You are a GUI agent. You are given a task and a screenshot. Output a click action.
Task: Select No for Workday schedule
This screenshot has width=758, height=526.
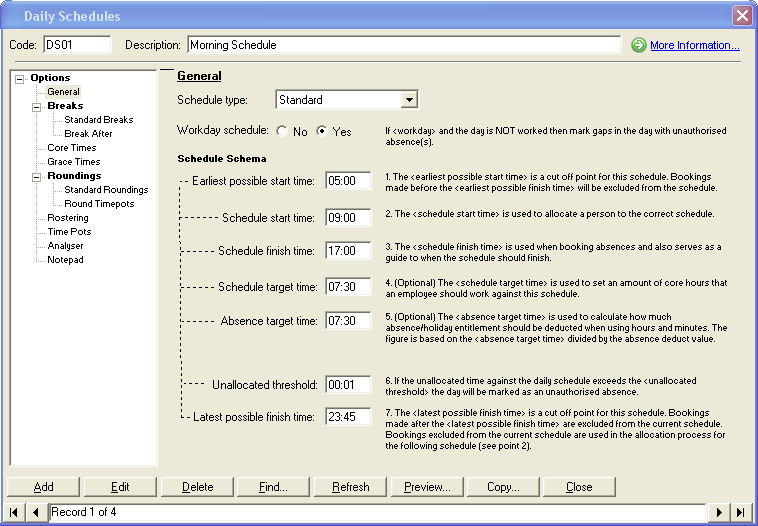(282, 131)
